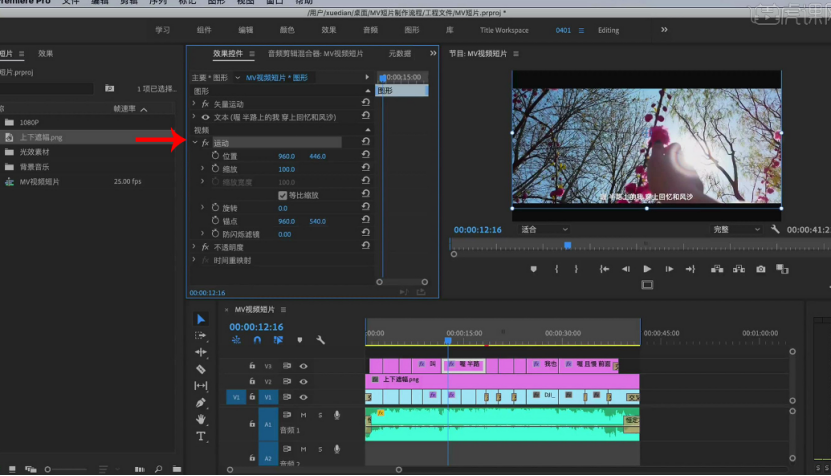Select 上下遮幅.png in the project panel
Image resolution: width=831 pixels, height=476 pixels.
coord(42,137)
